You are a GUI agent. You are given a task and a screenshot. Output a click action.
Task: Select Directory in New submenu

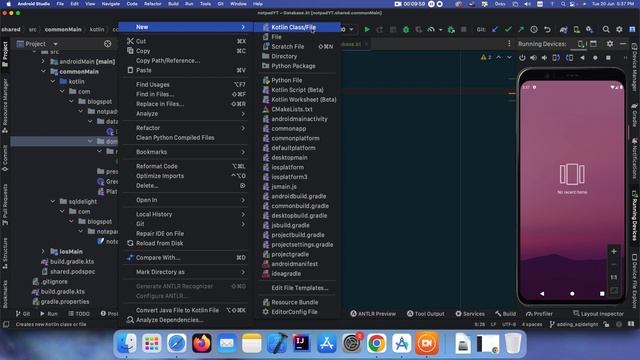coord(298,56)
